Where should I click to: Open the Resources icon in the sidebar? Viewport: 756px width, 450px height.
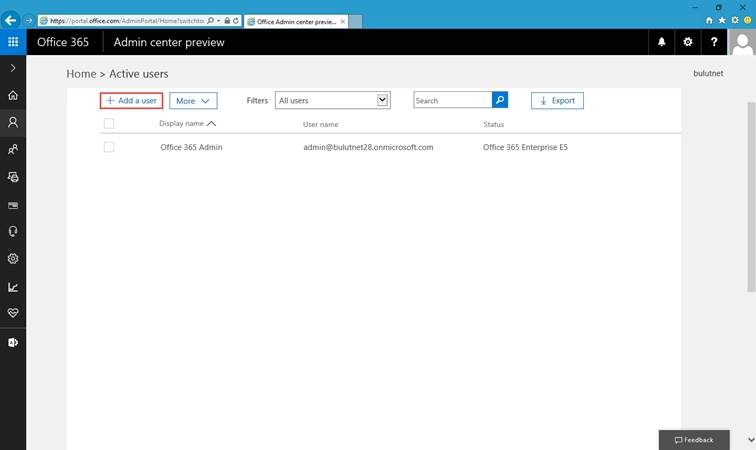click(x=13, y=177)
